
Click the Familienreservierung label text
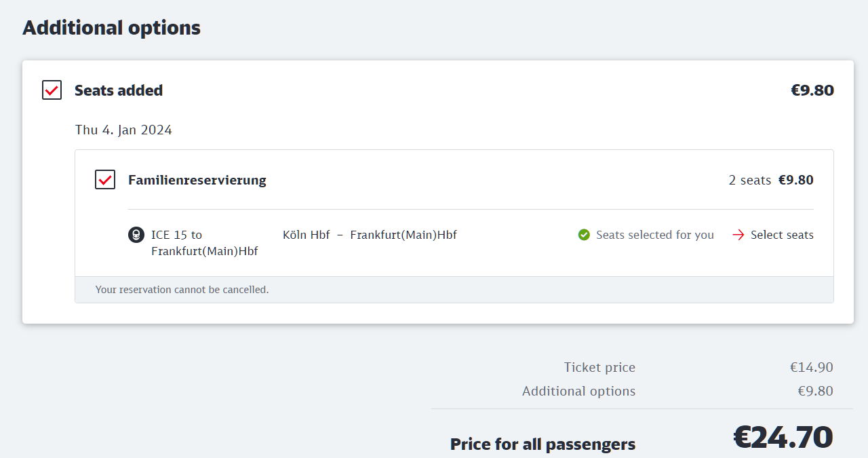tap(197, 180)
